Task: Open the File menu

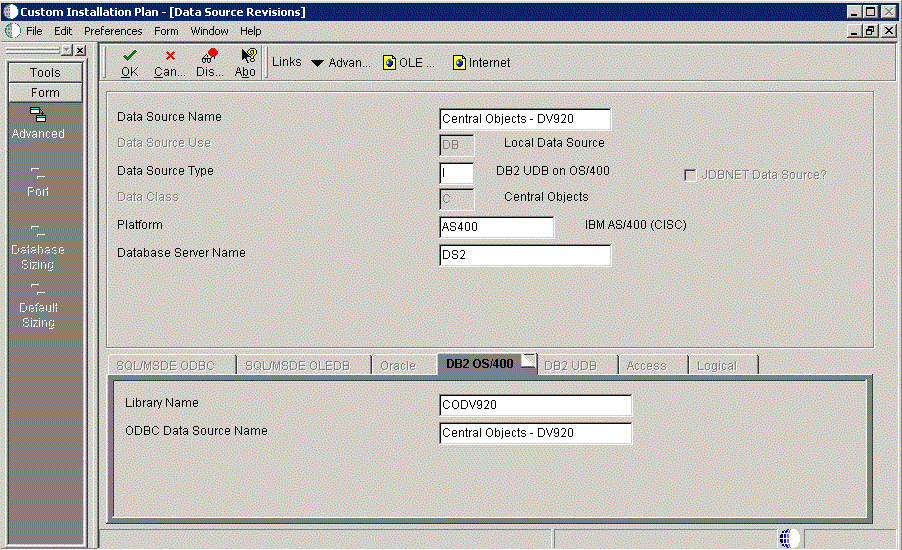Action: coord(34,31)
